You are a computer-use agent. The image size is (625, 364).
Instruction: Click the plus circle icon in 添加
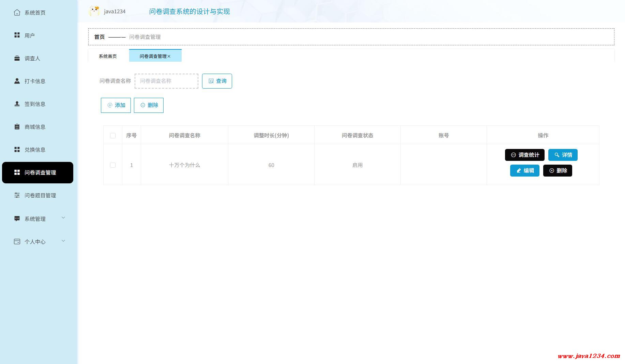point(110,105)
